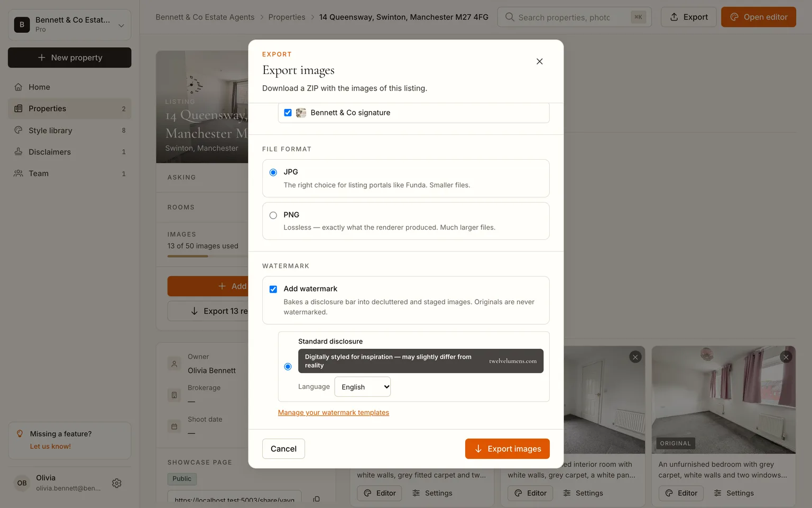Open Settings for the unfurnished bedroom image
The width and height of the screenshot is (812, 508).
tap(734, 493)
